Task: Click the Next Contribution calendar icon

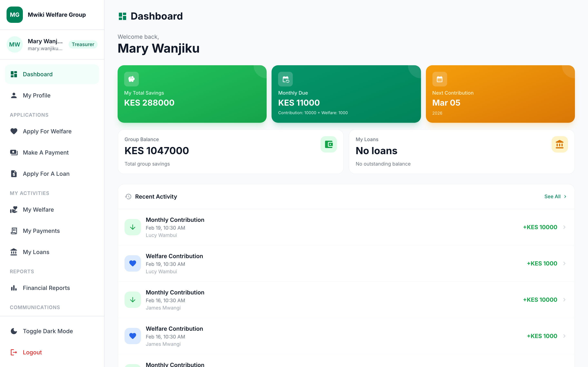Action: [440, 79]
